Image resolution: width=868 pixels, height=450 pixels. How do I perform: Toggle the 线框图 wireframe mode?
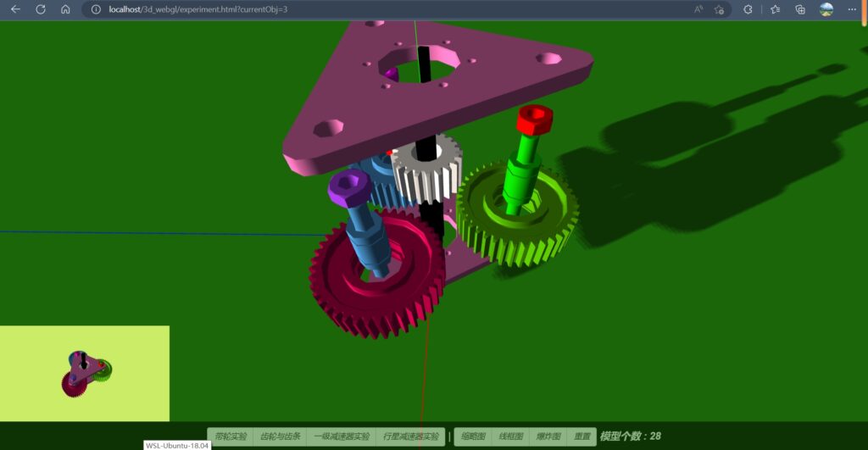[510, 436]
